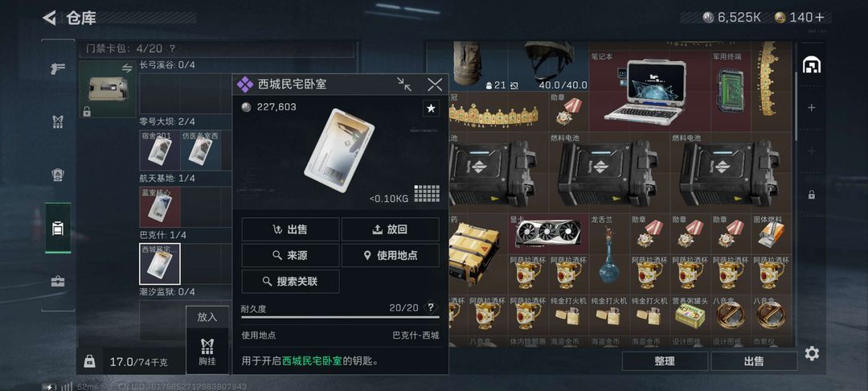This screenshot has width=868, height=391.
Task: Click 整理 to sort the warehouse
Action: 665,361
